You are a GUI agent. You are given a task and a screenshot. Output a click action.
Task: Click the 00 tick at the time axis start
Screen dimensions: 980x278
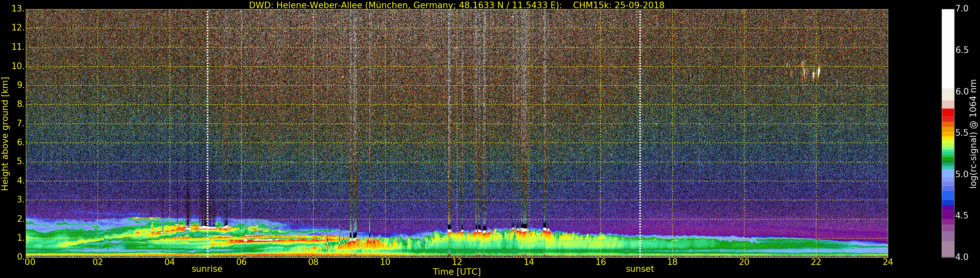point(30,262)
